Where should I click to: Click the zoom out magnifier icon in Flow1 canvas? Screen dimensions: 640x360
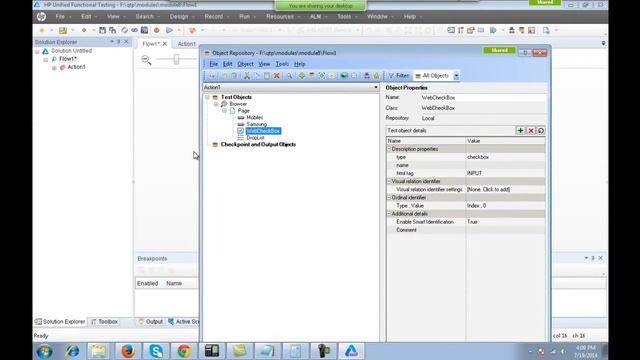pyautogui.click(x=146, y=60)
